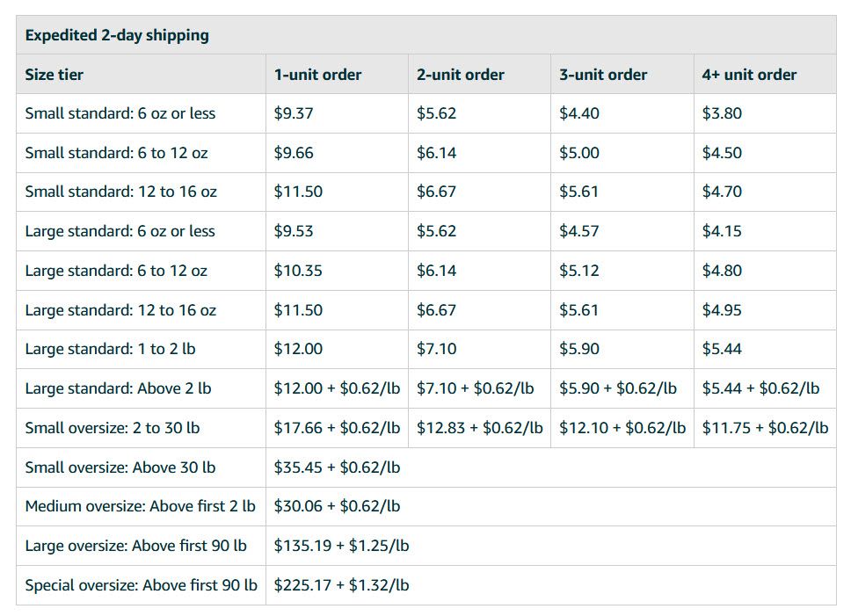The width and height of the screenshot is (851, 616).
Task: Click the $35.45 + $0.62/lb cell
Action: click(337, 467)
